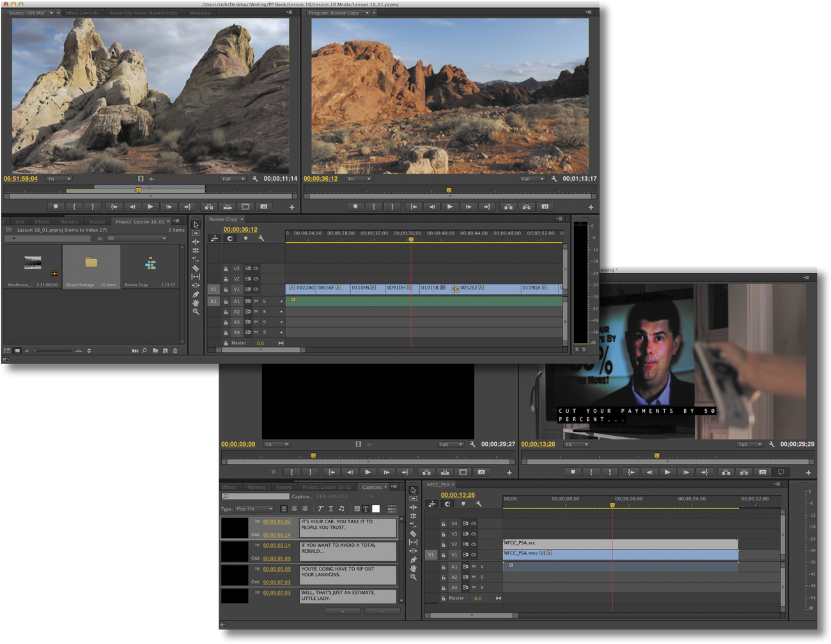831x644 pixels.
Task: Click captions display icon in lower Program monitor
Action: point(781,472)
